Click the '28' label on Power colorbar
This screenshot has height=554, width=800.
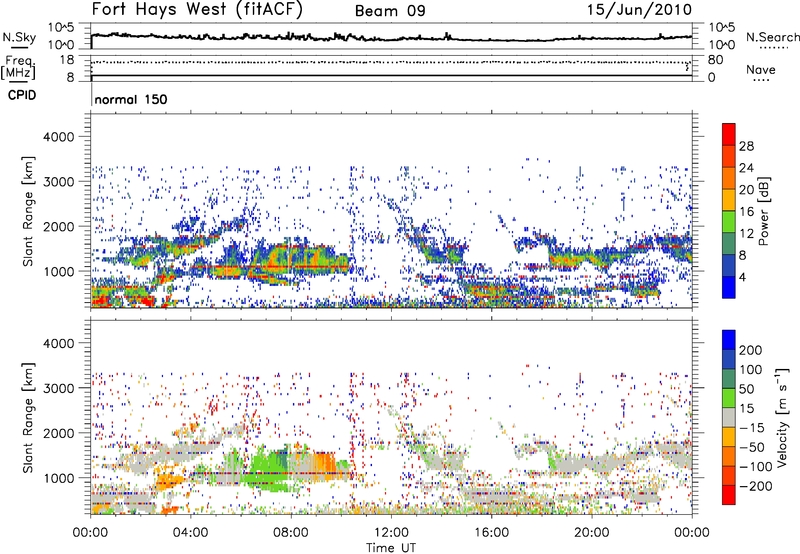pyautogui.click(x=746, y=146)
